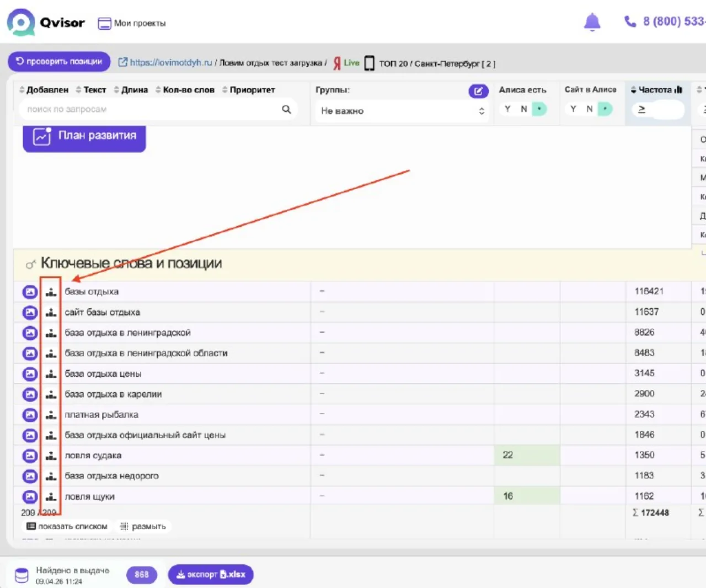Open the lovimotdyh.ru site link
706x588 pixels.
tap(165, 62)
